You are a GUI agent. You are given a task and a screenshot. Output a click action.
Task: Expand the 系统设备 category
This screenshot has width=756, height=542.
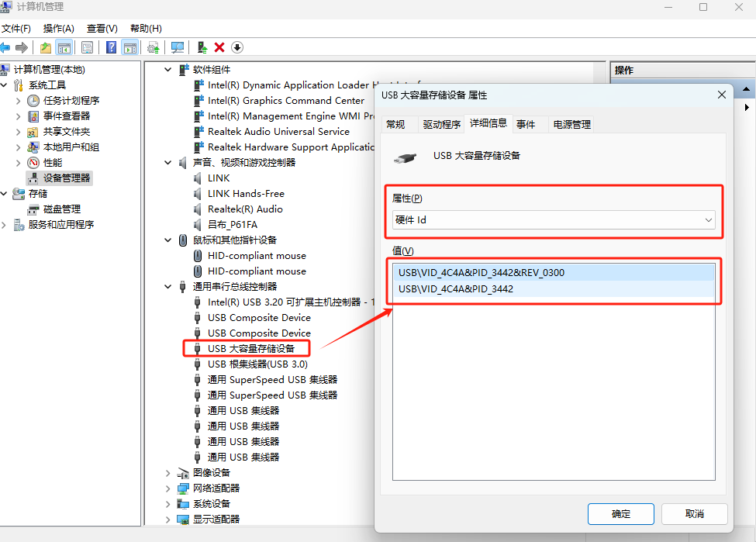click(x=167, y=503)
